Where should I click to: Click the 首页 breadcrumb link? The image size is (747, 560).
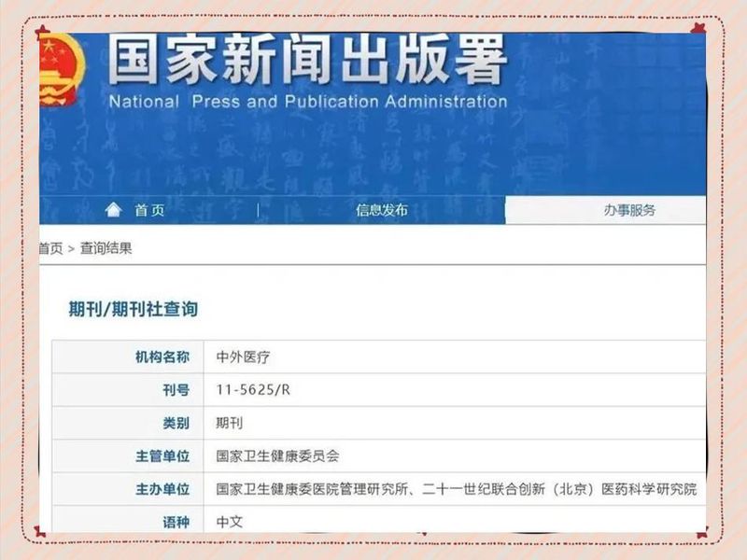click(50, 248)
